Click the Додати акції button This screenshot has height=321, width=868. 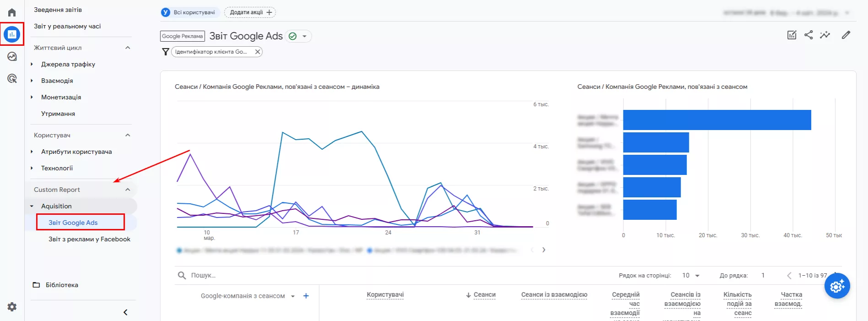(250, 12)
